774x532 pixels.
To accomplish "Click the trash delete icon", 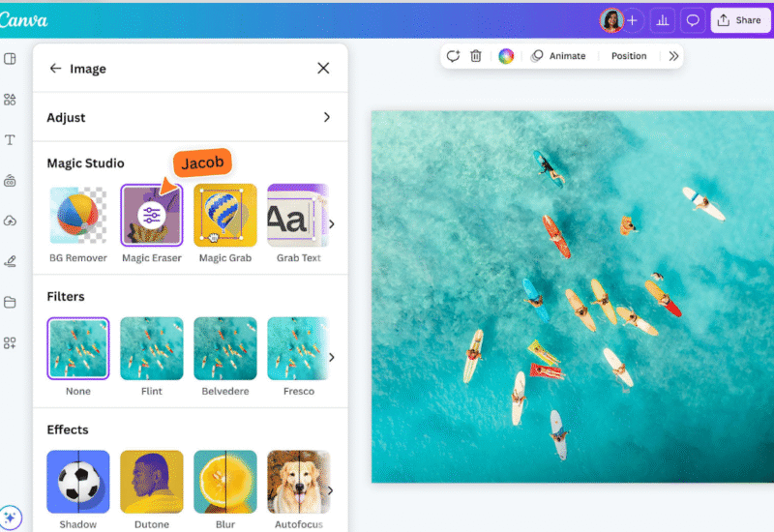I will click(476, 56).
